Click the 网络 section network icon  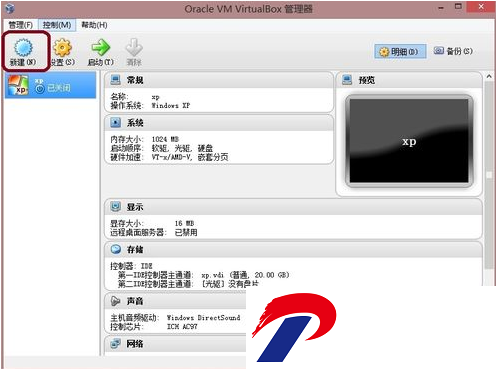[116, 343]
